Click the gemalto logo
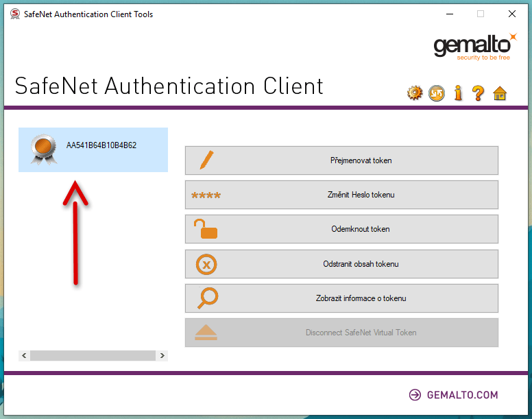The height and width of the screenshot is (419, 532). pyautogui.click(x=475, y=47)
